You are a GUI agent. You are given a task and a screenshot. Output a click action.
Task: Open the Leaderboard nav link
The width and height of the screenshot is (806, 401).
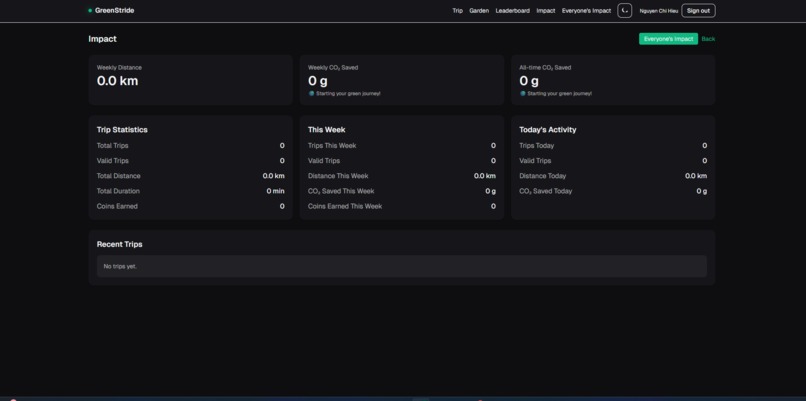pos(512,11)
